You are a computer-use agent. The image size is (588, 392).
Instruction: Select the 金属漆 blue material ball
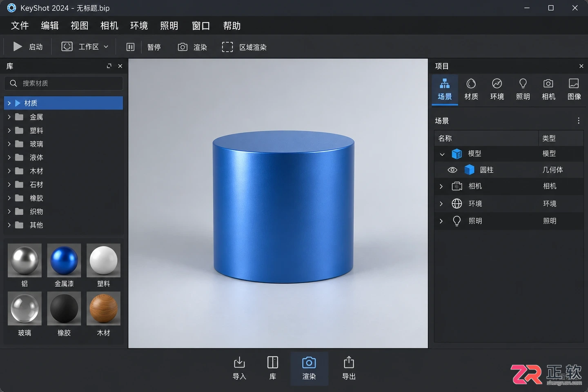[64, 261]
